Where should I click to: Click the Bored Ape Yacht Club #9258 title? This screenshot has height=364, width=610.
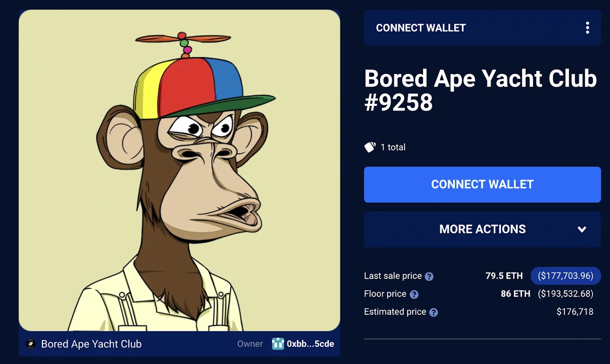click(480, 90)
